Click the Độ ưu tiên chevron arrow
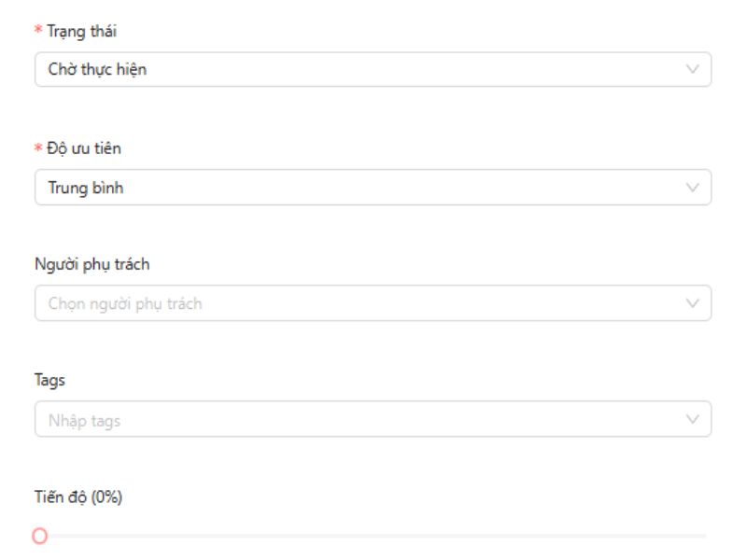The height and width of the screenshot is (560, 747). pyautogui.click(x=692, y=188)
